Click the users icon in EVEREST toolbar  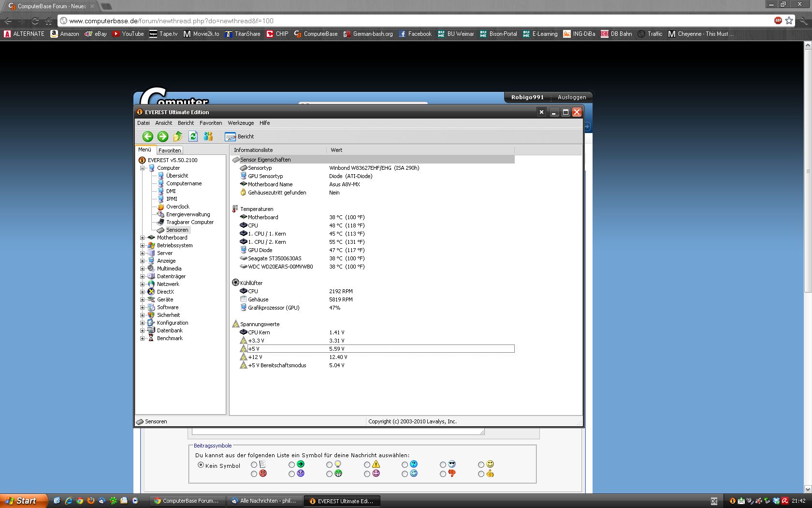[x=208, y=136]
